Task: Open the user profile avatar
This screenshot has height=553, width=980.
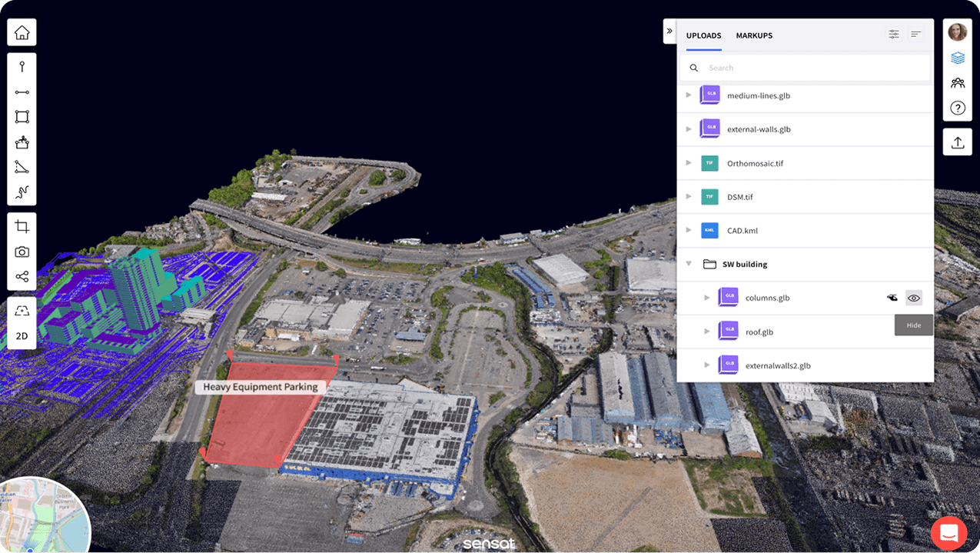Action: pos(958,32)
